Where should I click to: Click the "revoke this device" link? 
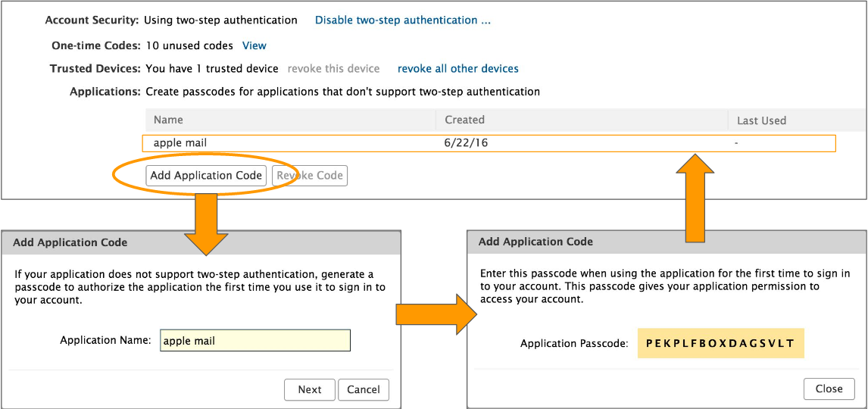(333, 69)
